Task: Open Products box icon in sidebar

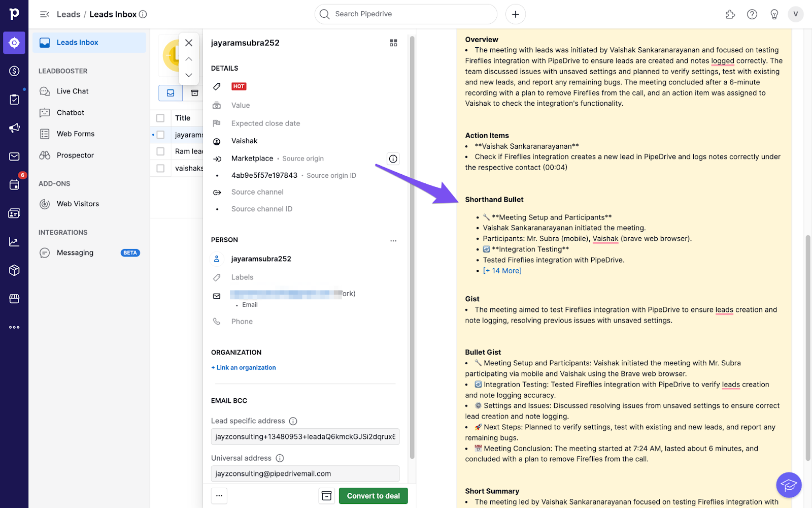Action: tap(14, 270)
